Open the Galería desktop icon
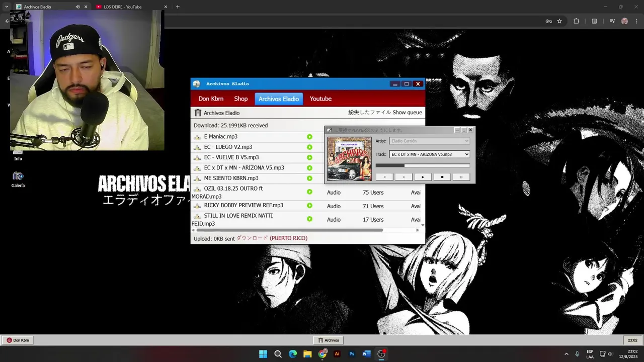The width and height of the screenshot is (644, 362). click(x=18, y=179)
